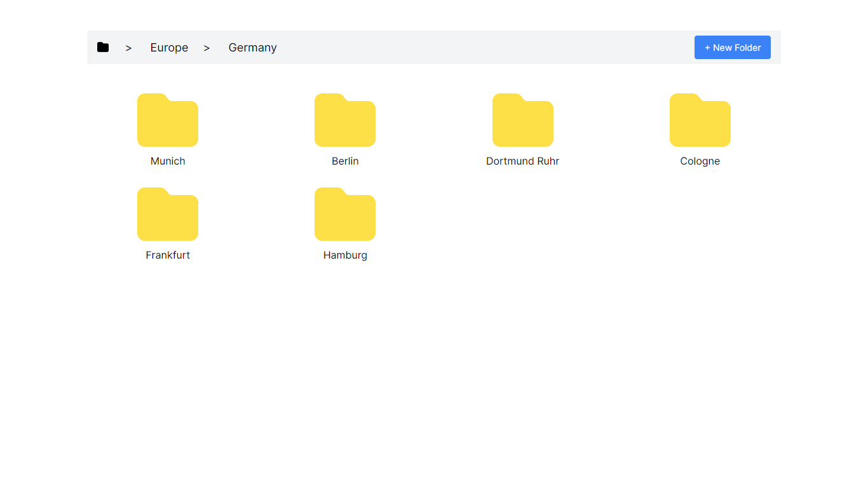The width and height of the screenshot is (868, 488).
Task: Open the Munich folder icon
Action: coord(168,121)
